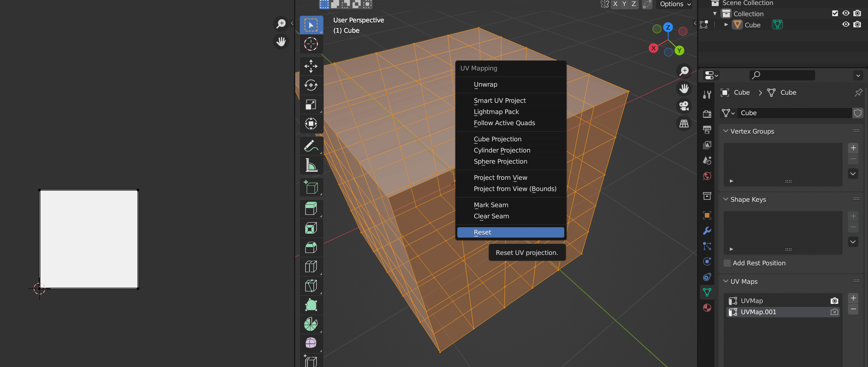
Task: Select the Smooth tool
Action: point(311,343)
